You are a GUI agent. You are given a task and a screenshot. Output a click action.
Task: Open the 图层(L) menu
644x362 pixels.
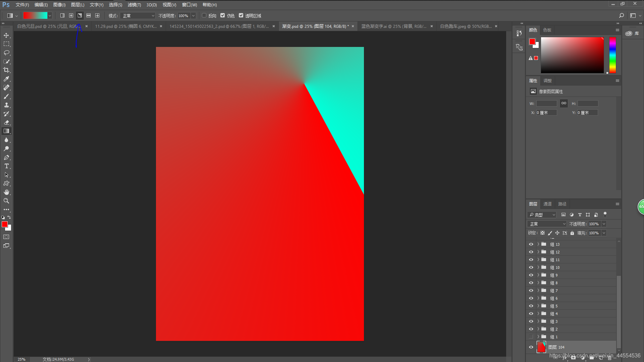pyautogui.click(x=77, y=5)
